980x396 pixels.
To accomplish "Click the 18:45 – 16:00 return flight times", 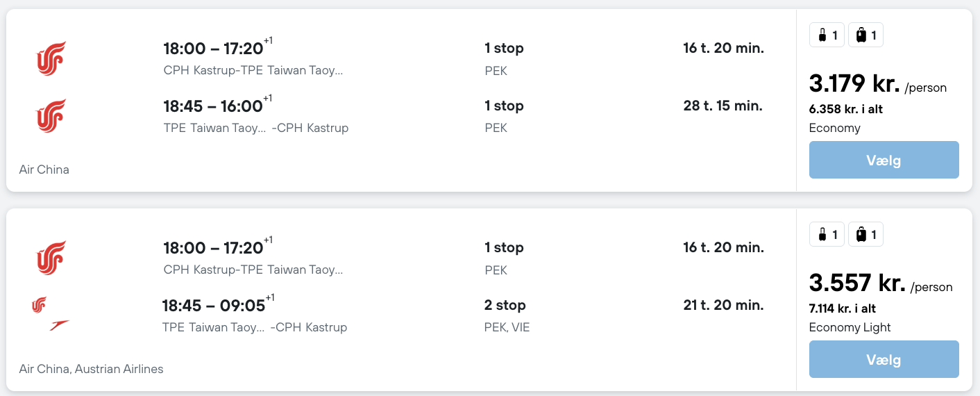I will (213, 106).
